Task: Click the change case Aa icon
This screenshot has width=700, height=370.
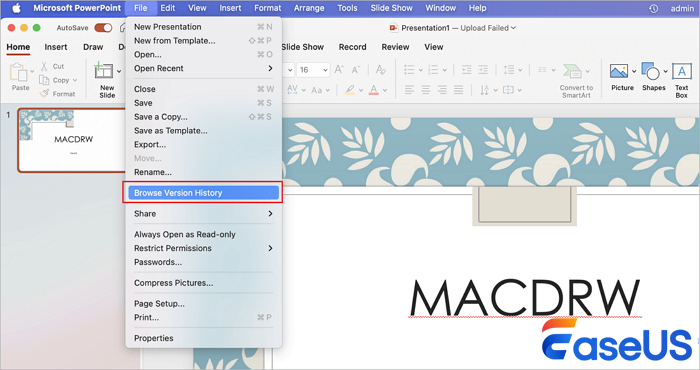Action: coord(317,90)
